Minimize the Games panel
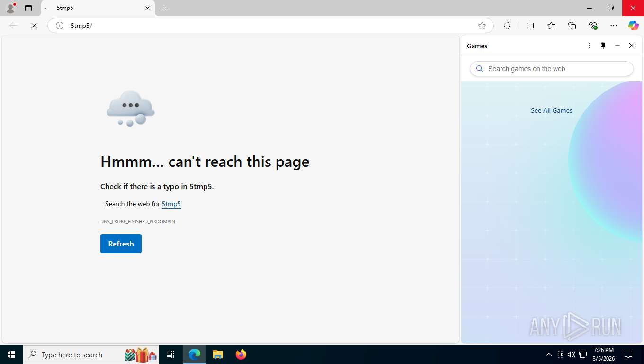Image resolution: width=644 pixels, height=364 pixels. tap(617, 45)
